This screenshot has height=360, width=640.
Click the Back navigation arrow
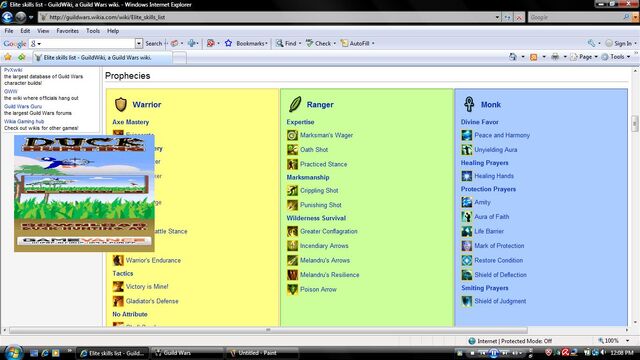(7, 17)
